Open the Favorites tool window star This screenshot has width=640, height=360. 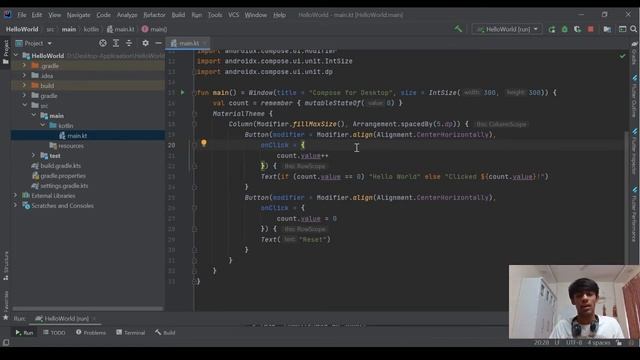tap(6, 305)
